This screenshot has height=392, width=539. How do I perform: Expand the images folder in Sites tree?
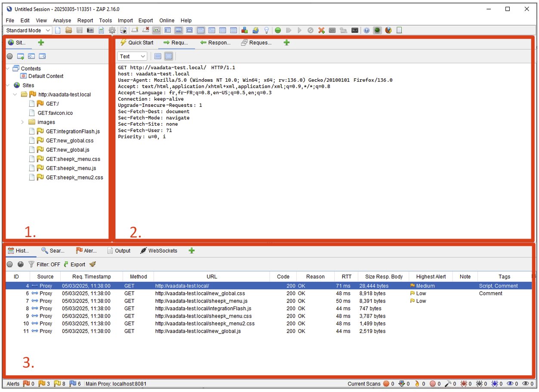22,122
